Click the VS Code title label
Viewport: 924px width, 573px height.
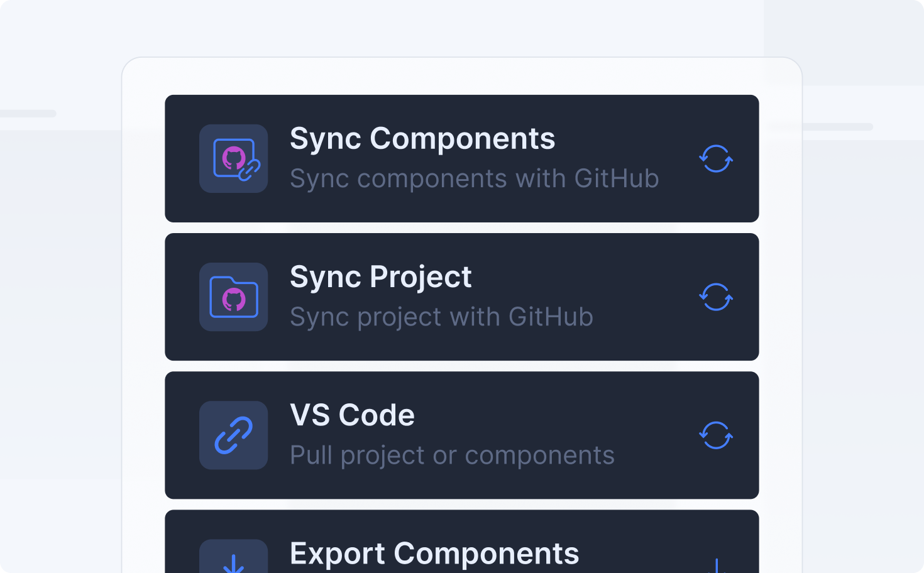click(x=352, y=415)
